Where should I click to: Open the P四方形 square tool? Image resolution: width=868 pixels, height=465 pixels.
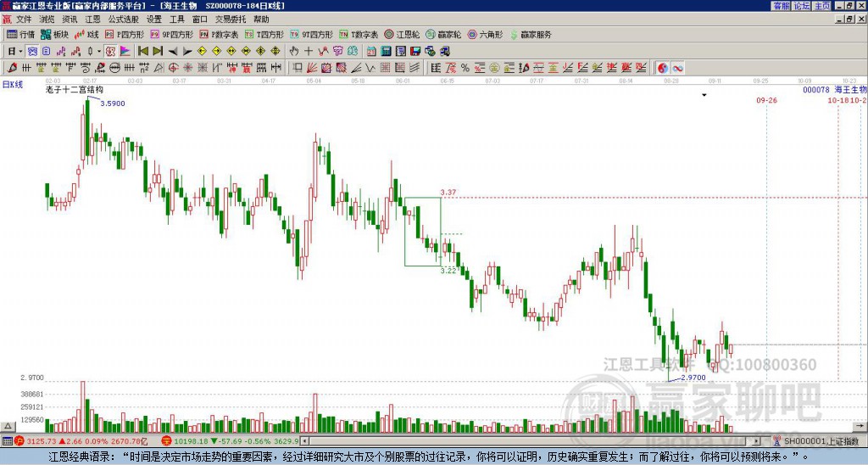click(x=125, y=34)
